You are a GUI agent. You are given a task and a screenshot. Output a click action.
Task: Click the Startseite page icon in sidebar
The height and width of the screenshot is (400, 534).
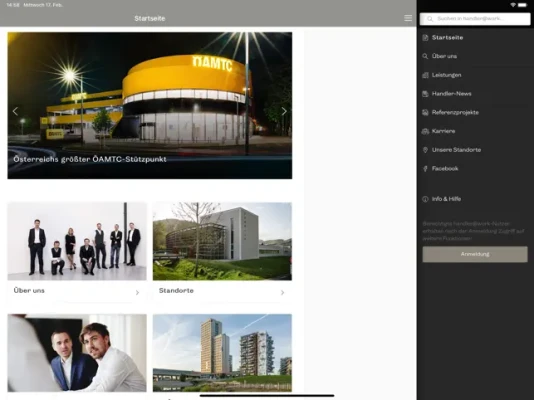point(425,38)
